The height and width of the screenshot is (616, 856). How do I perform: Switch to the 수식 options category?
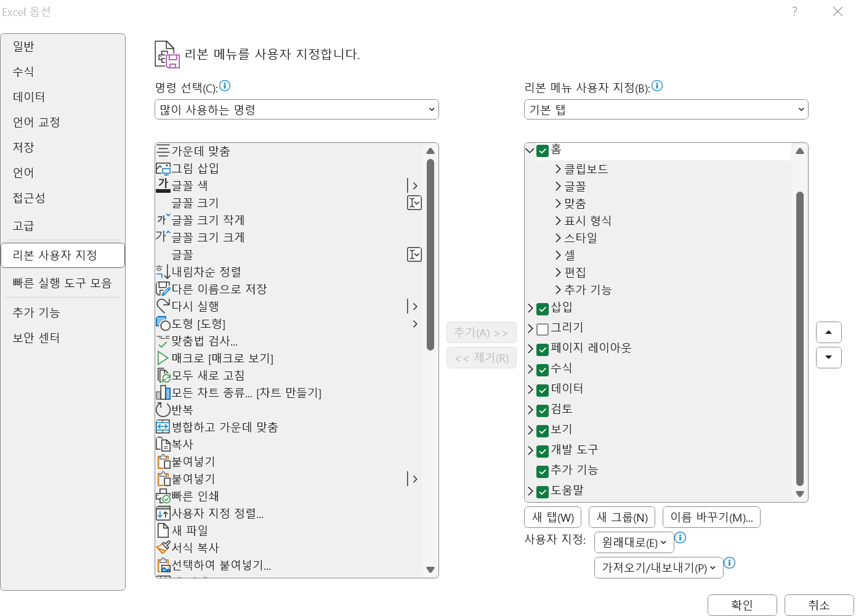click(63, 71)
